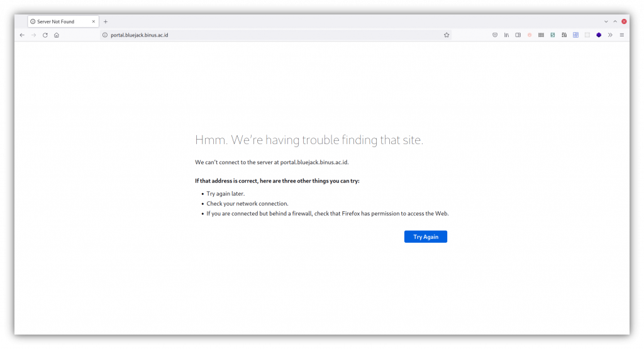This screenshot has width=644, height=349.
Task: Open the Library bookmarks icon
Action: tap(506, 35)
